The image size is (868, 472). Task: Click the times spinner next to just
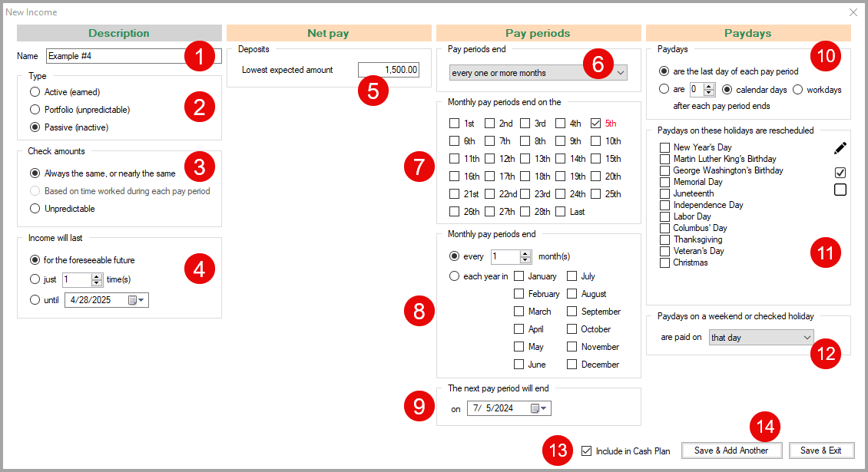[97, 280]
